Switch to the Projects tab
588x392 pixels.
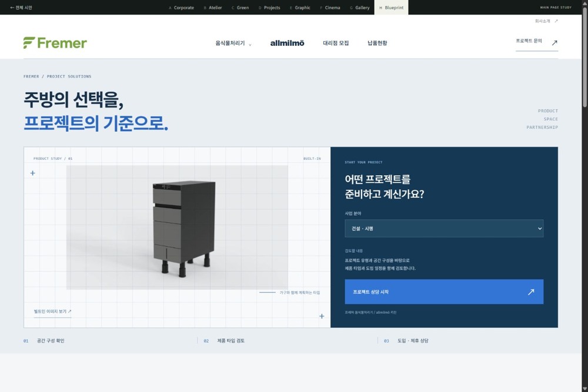tap(270, 8)
